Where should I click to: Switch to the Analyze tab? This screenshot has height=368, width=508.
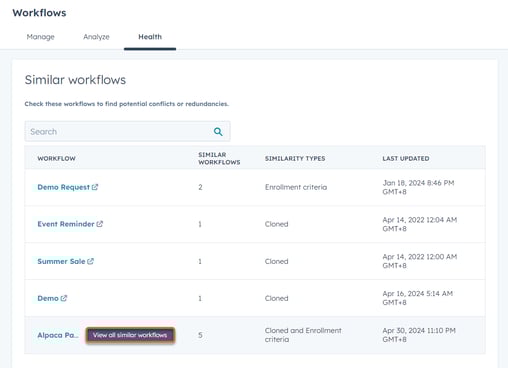point(96,37)
